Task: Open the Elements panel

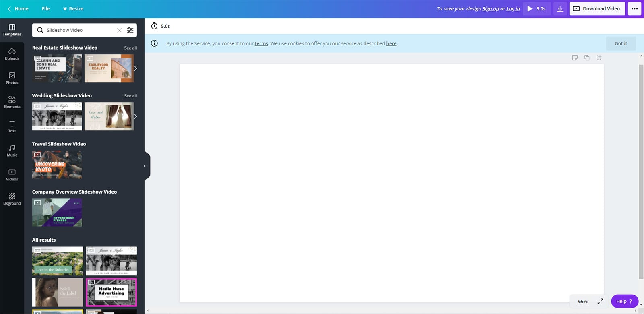Action: click(12, 102)
